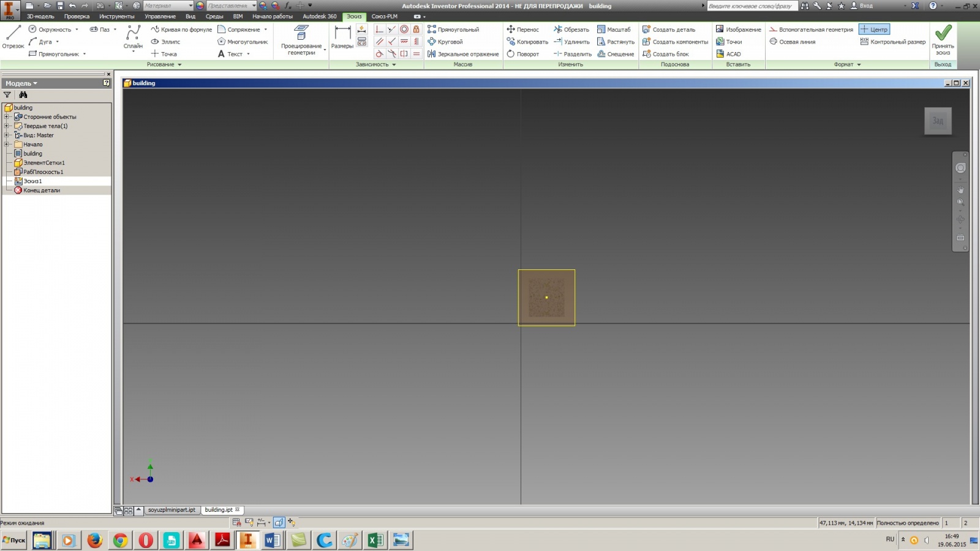Image resolution: width=980 pixels, height=551 pixels.
Task: Select the Отрезок line tool
Action: click(x=13, y=37)
